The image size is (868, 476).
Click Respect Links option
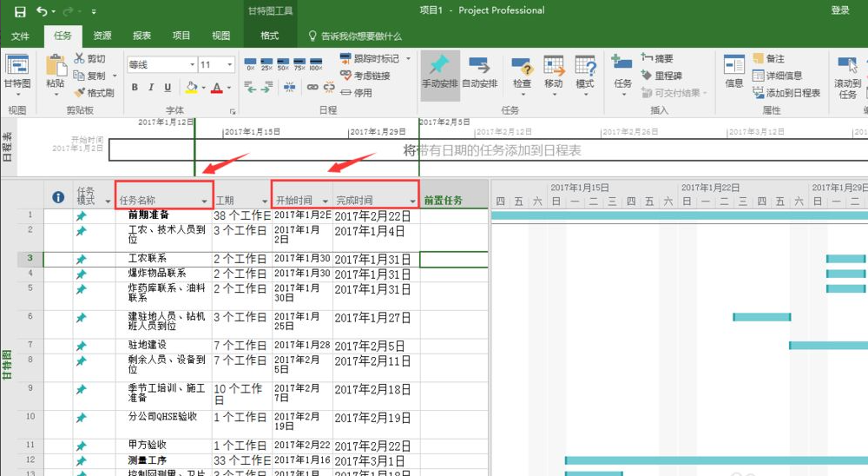(365, 76)
